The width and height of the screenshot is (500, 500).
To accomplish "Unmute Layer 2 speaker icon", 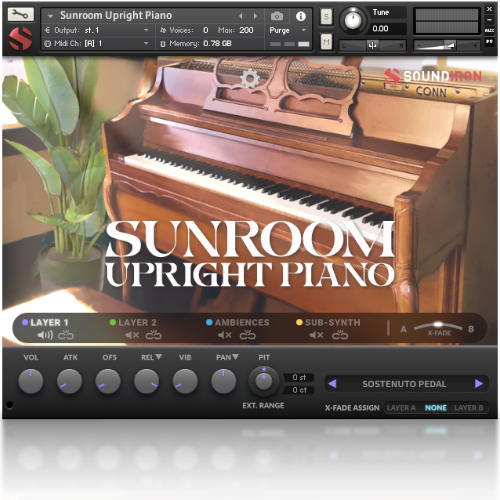I will point(132,335).
